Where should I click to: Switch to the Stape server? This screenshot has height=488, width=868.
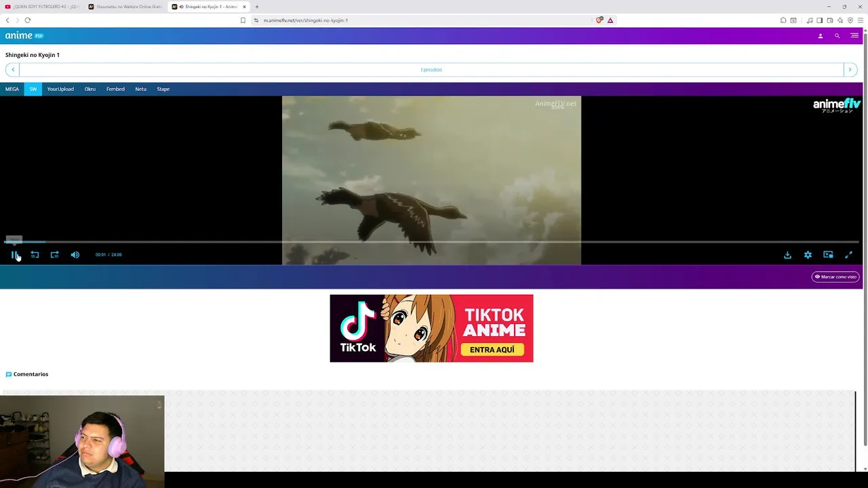pos(163,89)
